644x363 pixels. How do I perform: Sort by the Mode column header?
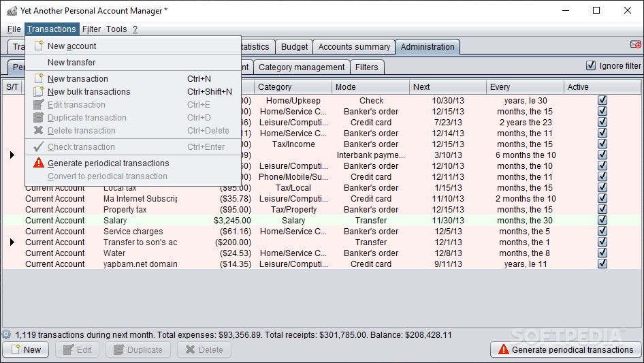click(370, 86)
